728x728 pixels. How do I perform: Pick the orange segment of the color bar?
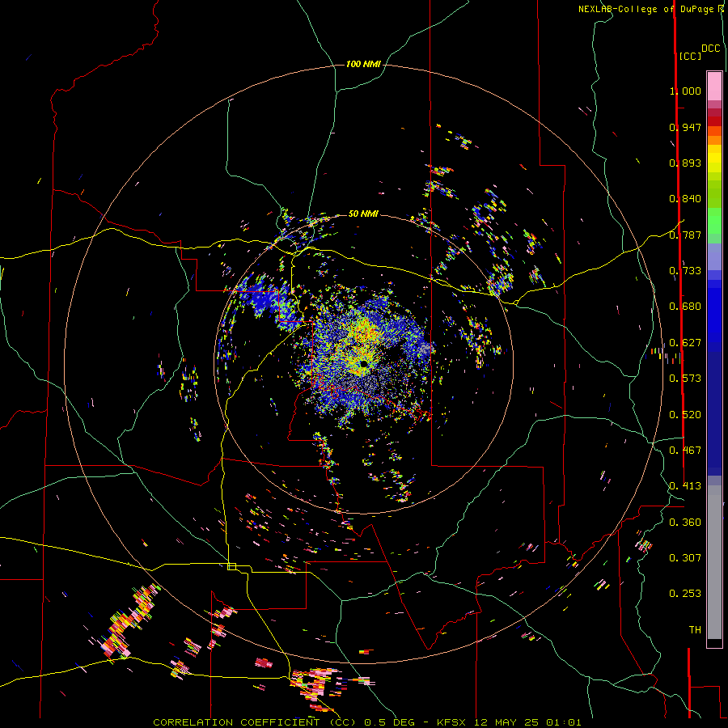[x=714, y=140]
